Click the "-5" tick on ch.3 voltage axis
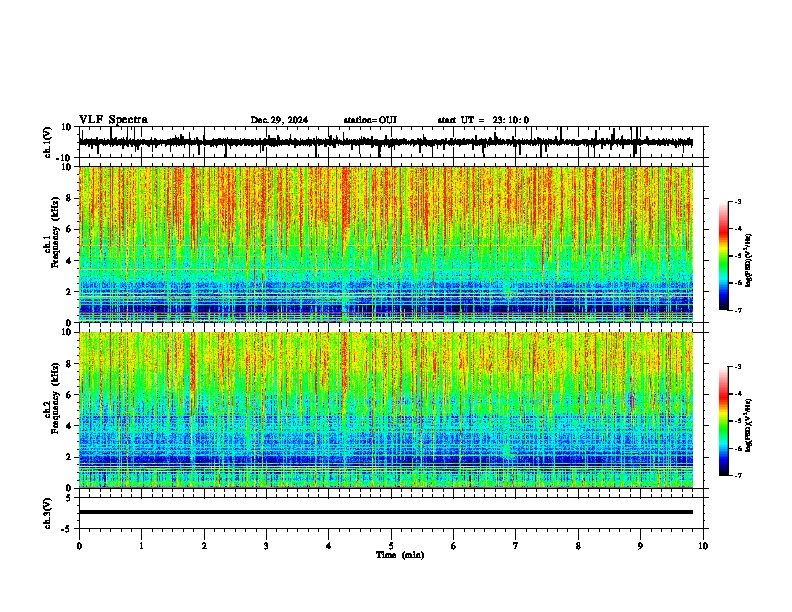 [x=68, y=529]
